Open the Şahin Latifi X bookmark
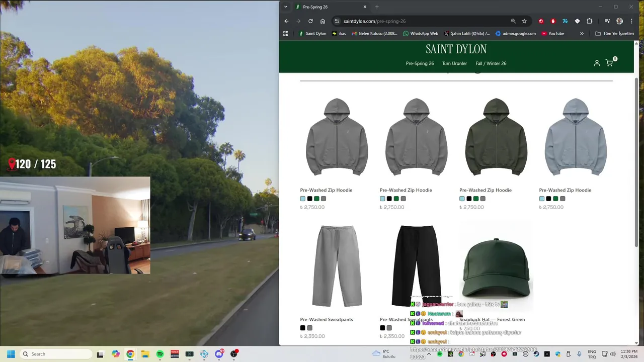The height and width of the screenshot is (362, 644). click(466, 34)
